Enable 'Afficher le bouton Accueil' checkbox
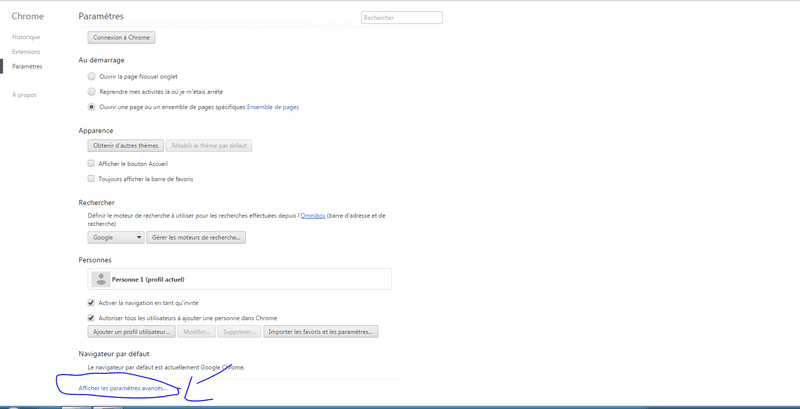 [91, 164]
